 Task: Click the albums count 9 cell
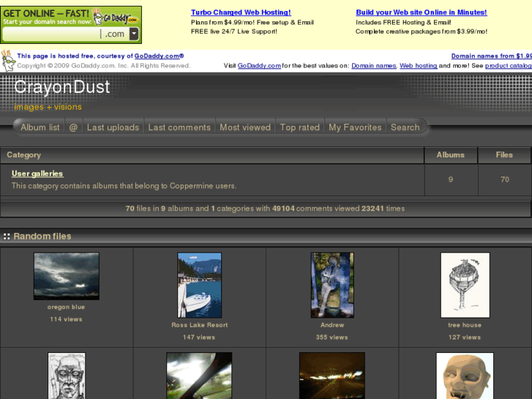point(451,179)
